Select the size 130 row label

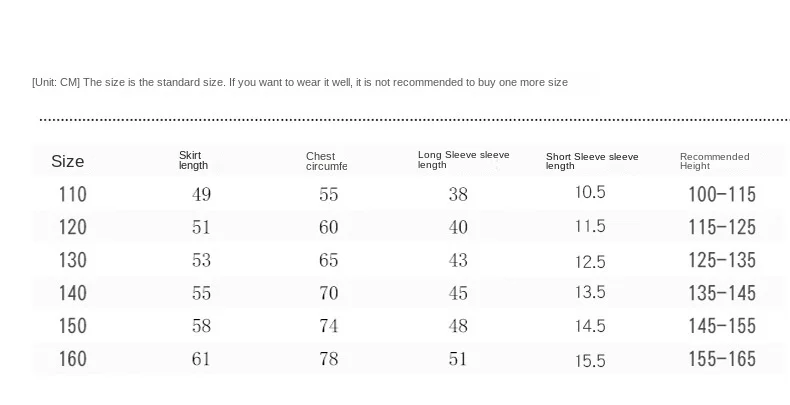click(73, 260)
